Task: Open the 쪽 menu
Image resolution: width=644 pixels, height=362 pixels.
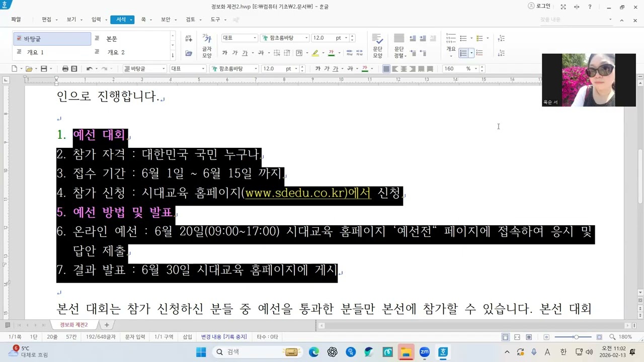Action: 143,20
